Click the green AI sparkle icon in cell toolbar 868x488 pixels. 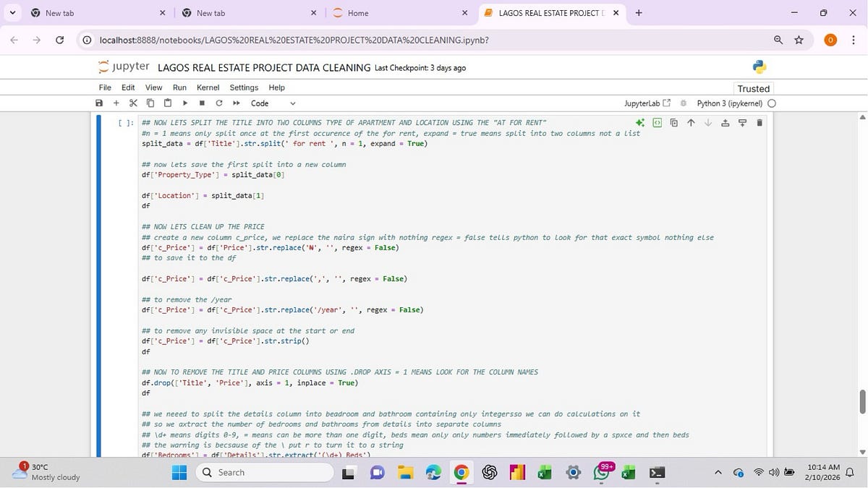640,123
